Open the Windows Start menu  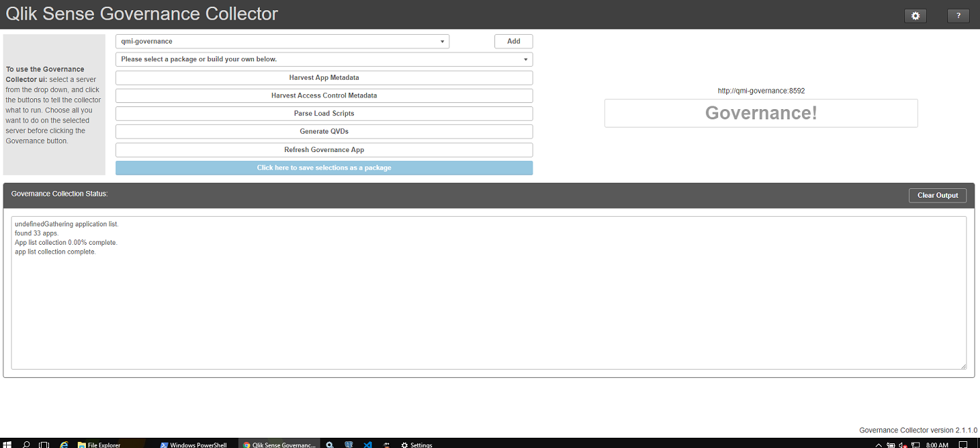(x=8, y=445)
